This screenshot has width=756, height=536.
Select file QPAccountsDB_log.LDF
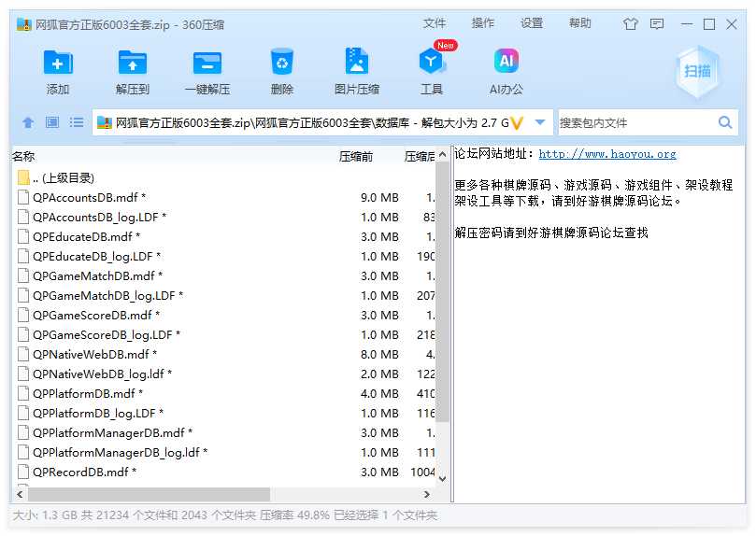pyautogui.click(x=223, y=218)
